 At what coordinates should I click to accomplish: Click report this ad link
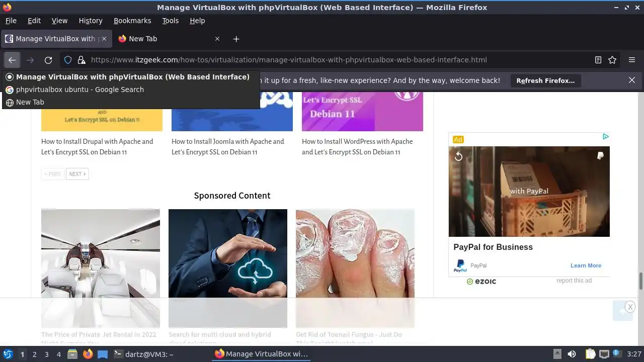(574, 281)
